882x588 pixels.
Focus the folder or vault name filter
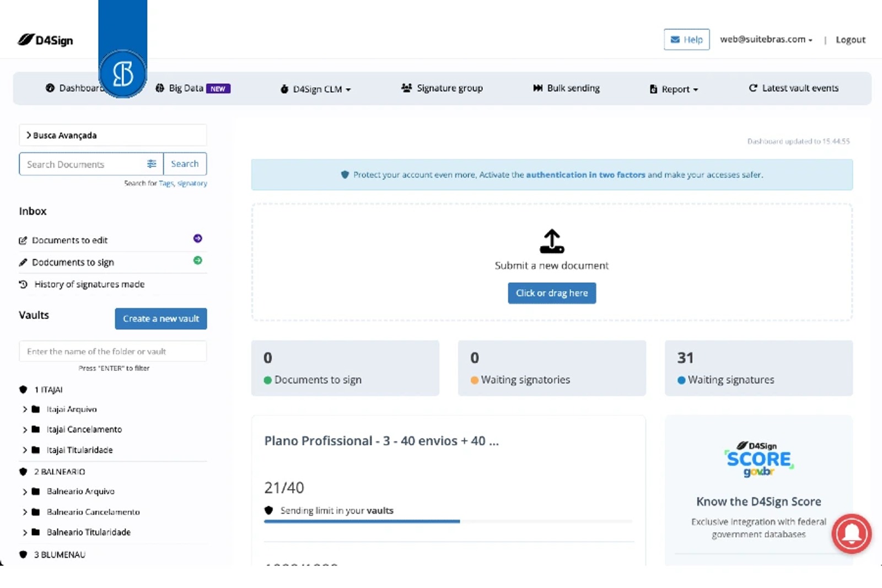113,351
